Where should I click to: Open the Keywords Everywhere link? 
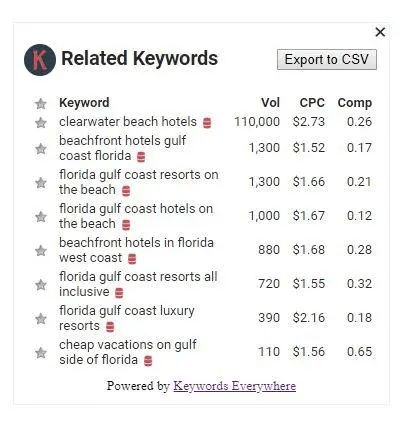click(234, 386)
